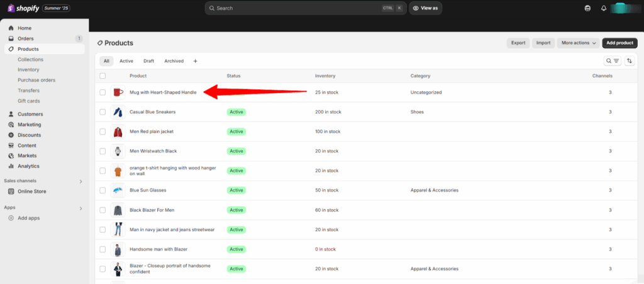Select the Casual Blue Sneakers checkbox
The image size is (644, 284).
(103, 112)
